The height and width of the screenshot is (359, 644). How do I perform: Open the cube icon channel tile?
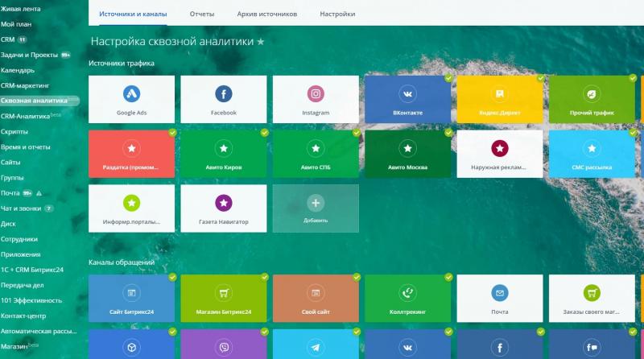[x=131, y=345]
